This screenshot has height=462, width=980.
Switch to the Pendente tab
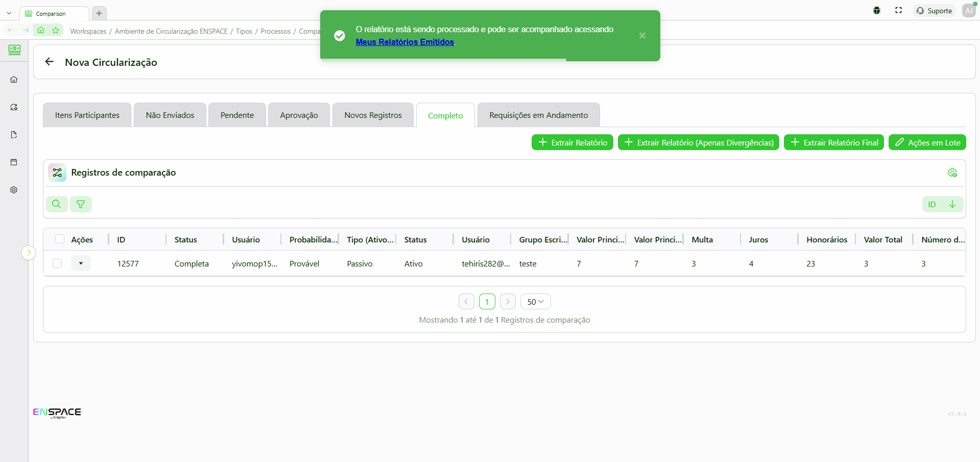(x=237, y=115)
